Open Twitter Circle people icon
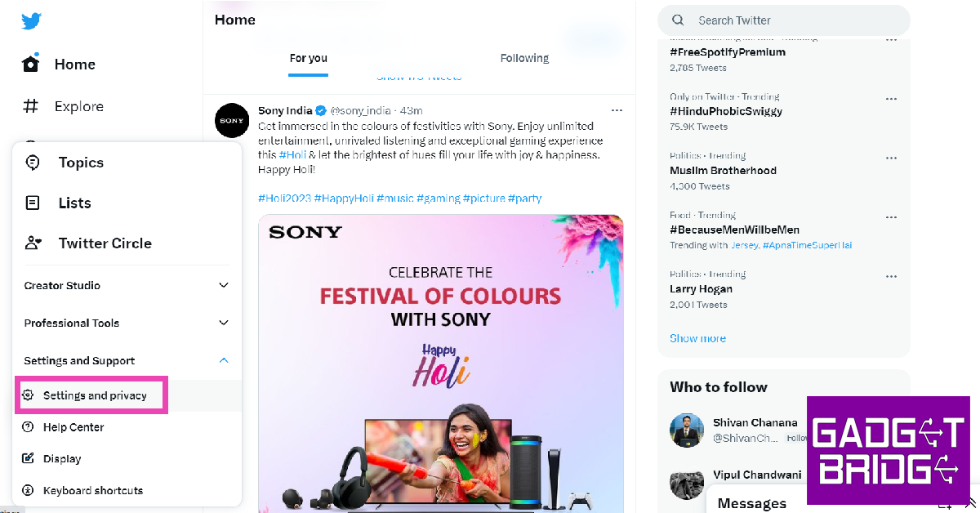Image resolution: width=980 pixels, height=513 pixels. point(33,243)
